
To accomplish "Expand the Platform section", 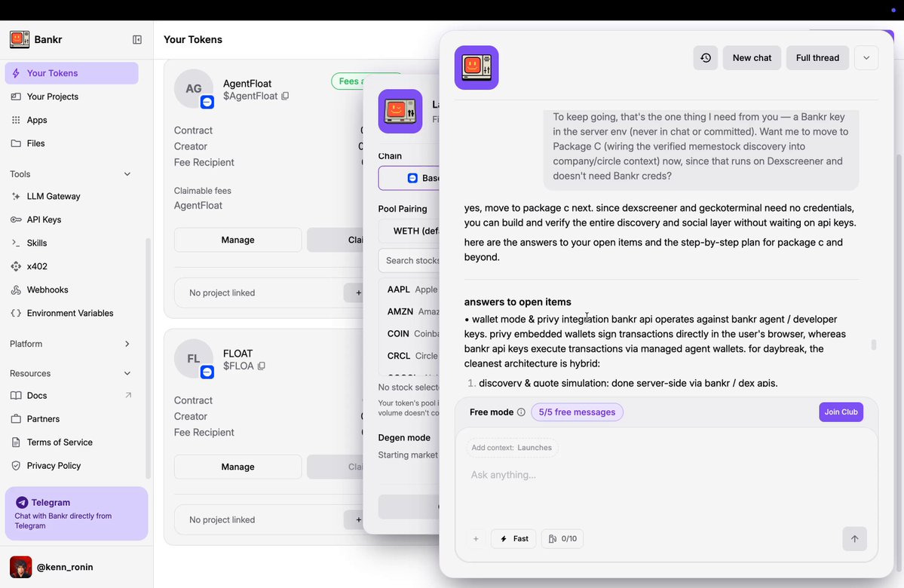I will [x=127, y=345].
